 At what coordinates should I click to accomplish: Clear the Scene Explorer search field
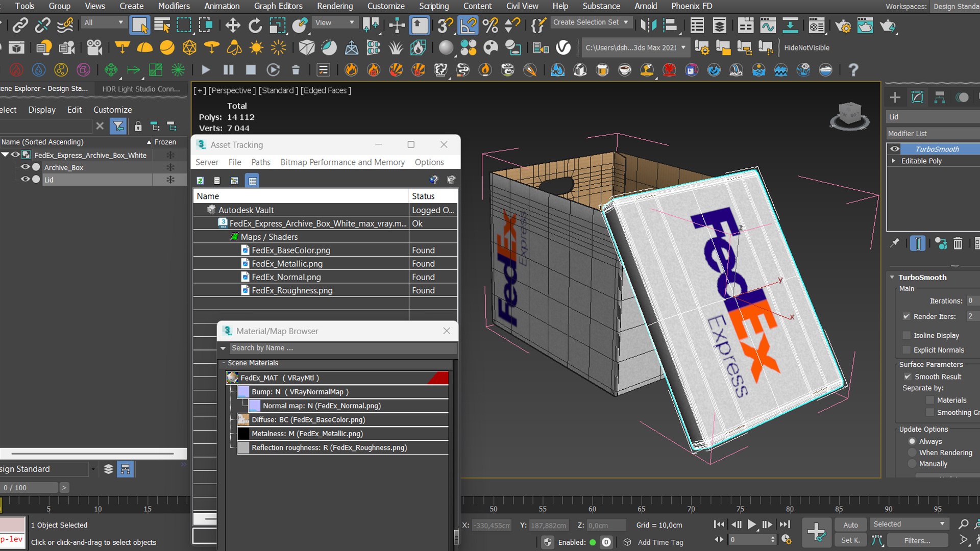100,126
